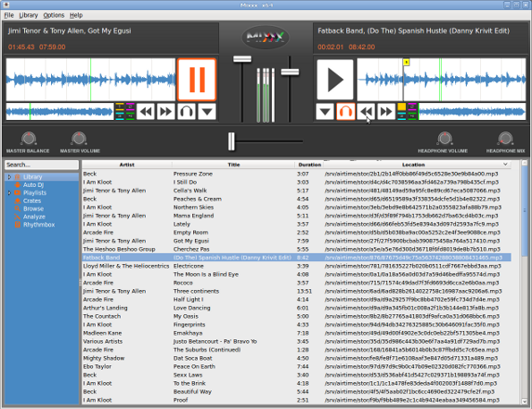Open the Rhythmbox library in sidebar

[38, 225]
